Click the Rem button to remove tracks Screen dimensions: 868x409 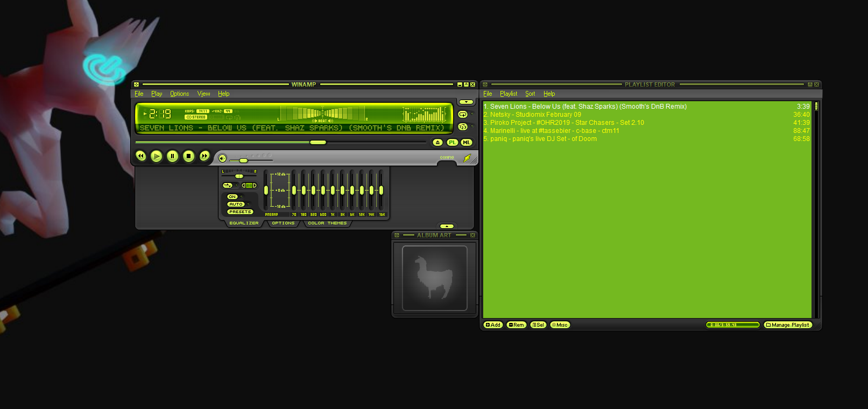(516, 325)
